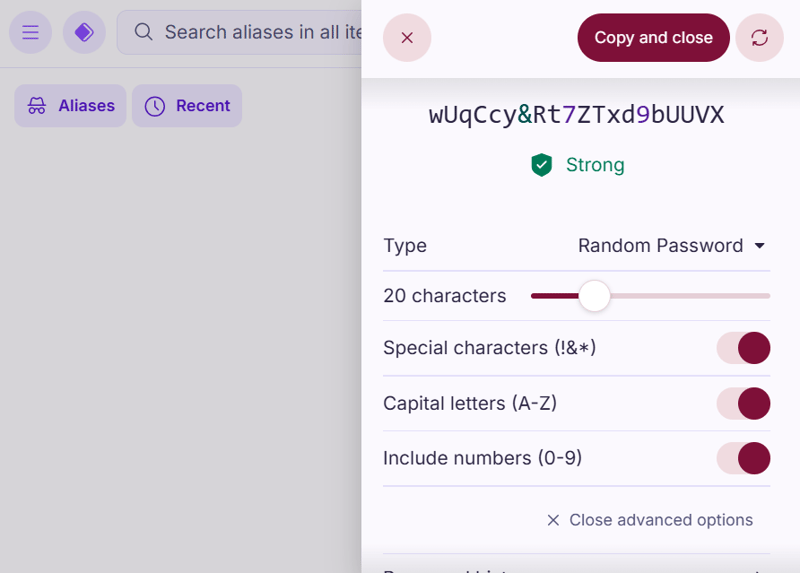
Task: Regenerate the password with the refresh icon
Action: coord(759,38)
